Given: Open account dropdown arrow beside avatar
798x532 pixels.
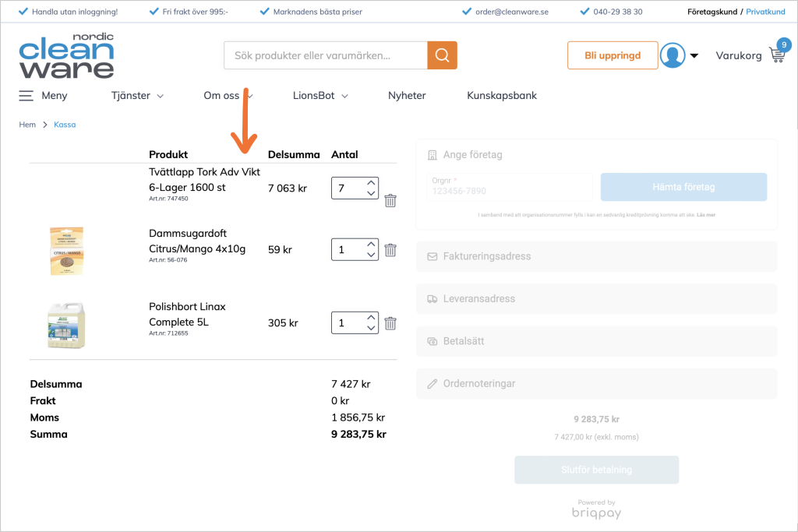Looking at the screenshot, I should [x=694, y=55].
